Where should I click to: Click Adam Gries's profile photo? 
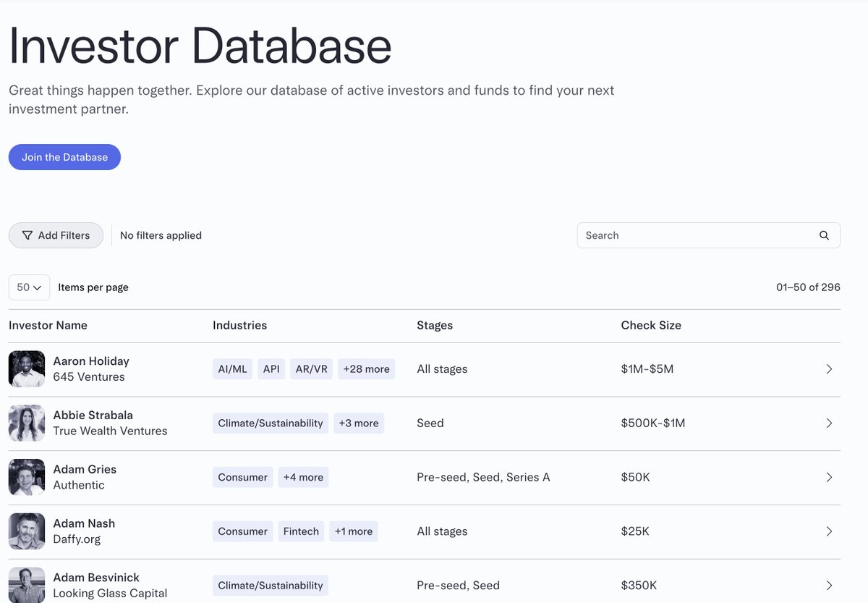(27, 477)
